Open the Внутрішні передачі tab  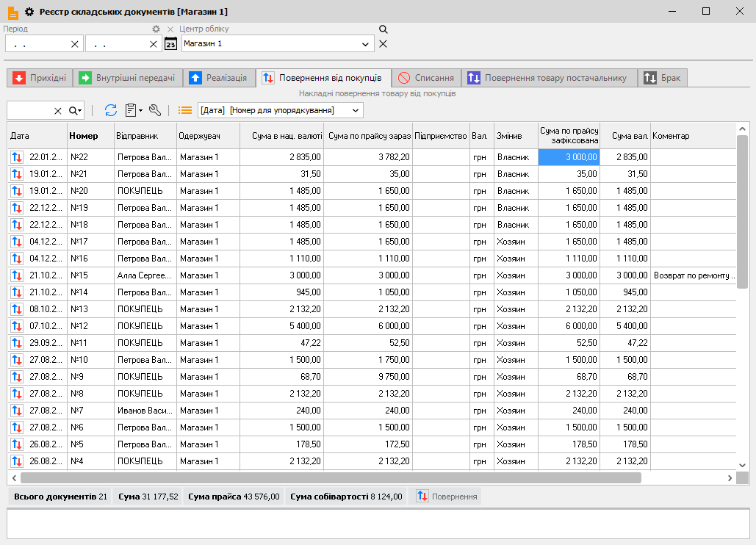[128, 78]
